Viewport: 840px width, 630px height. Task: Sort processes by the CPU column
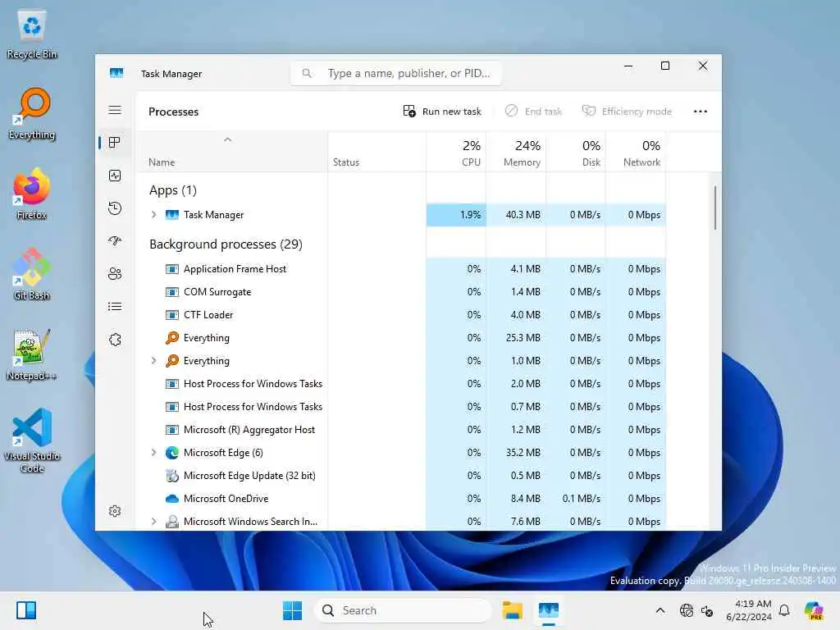click(x=456, y=153)
